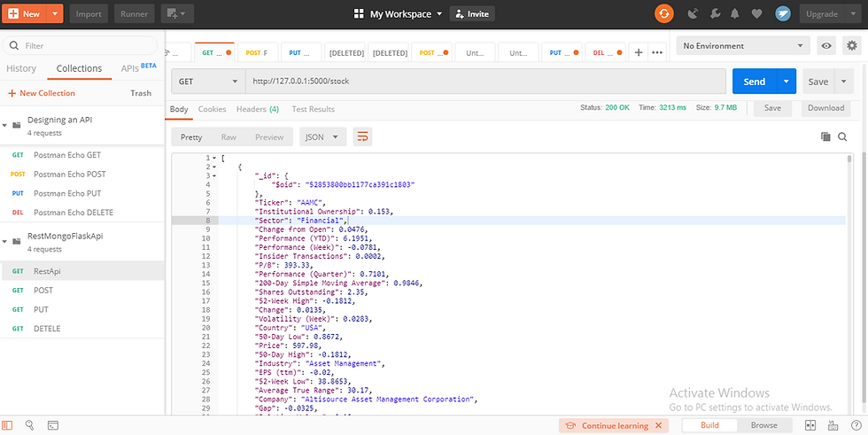Switch to two-pane layout icon
Viewport: 868px width, 435px height.
[x=810, y=425]
